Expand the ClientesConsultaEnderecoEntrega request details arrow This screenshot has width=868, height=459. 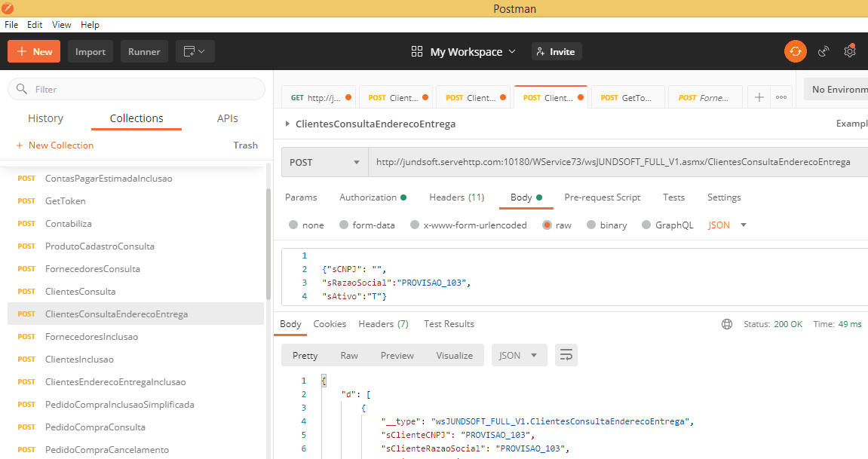click(x=287, y=124)
